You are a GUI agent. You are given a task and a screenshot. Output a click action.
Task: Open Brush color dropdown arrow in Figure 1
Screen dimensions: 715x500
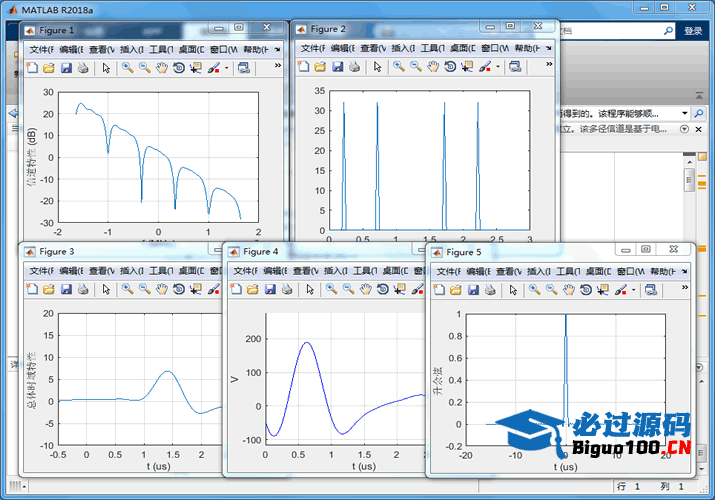(227, 68)
